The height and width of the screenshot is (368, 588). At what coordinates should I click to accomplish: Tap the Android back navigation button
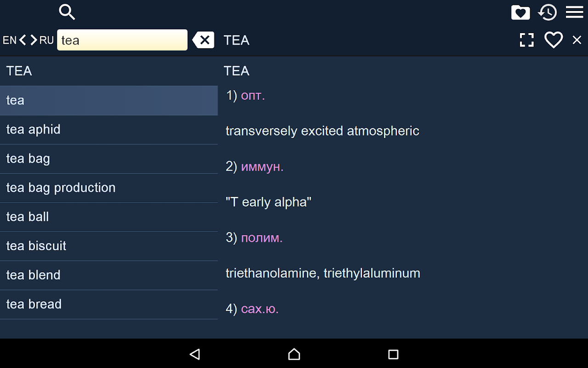click(195, 354)
